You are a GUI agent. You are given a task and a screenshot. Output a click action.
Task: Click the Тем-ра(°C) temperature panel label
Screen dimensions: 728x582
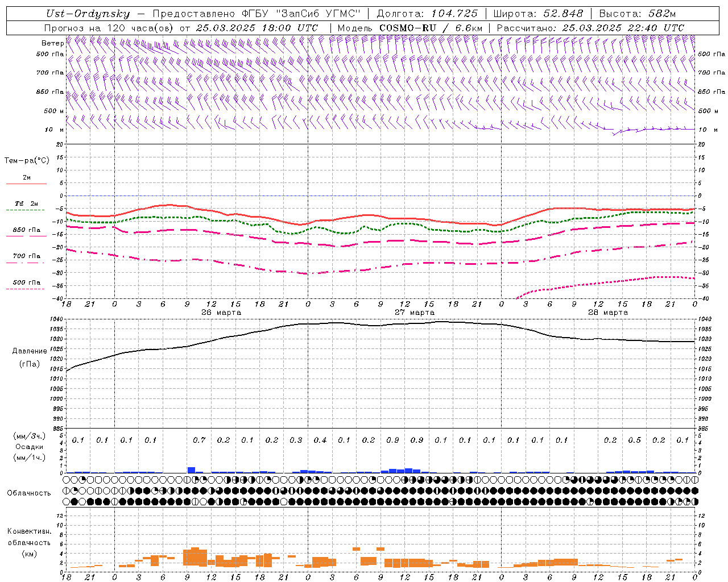click(27, 161)
